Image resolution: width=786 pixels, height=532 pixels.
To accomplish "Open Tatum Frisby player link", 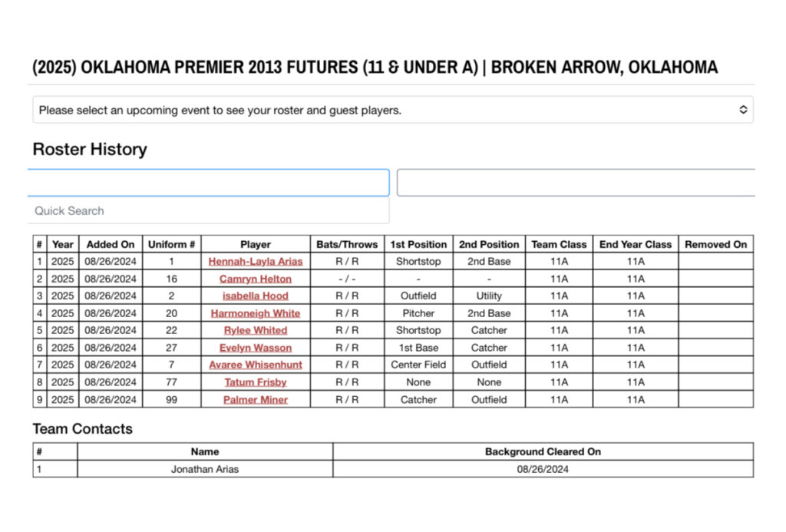I will coord(256,382).
